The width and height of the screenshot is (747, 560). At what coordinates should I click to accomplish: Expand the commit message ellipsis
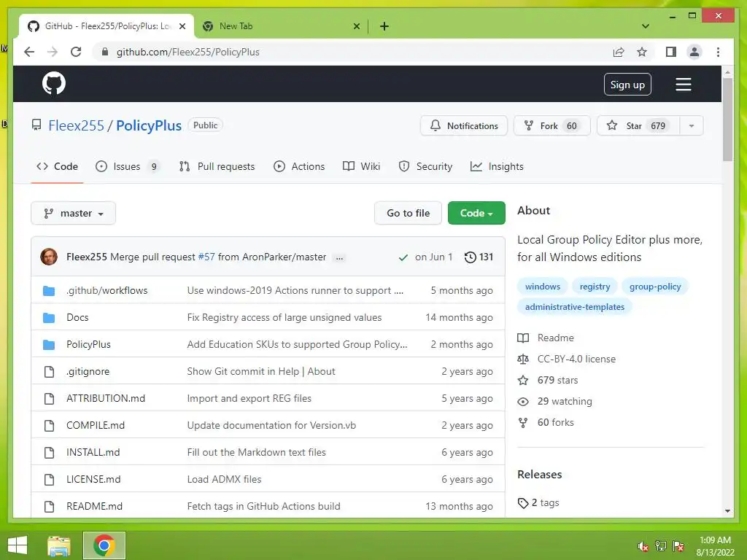tap(339, 257)
